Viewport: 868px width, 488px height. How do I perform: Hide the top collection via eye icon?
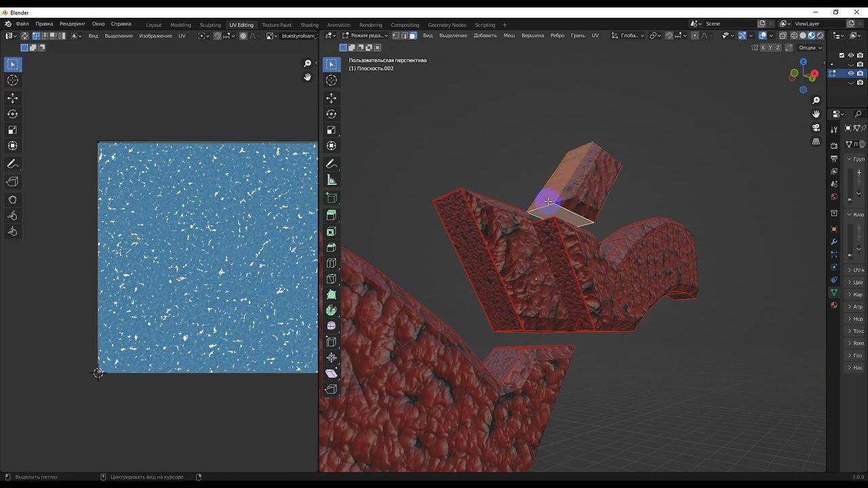pos(851,56)
